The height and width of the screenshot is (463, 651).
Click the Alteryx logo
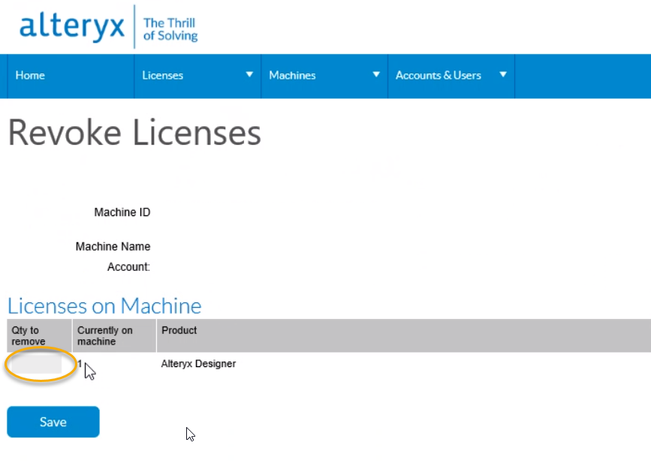pos(72,27)
